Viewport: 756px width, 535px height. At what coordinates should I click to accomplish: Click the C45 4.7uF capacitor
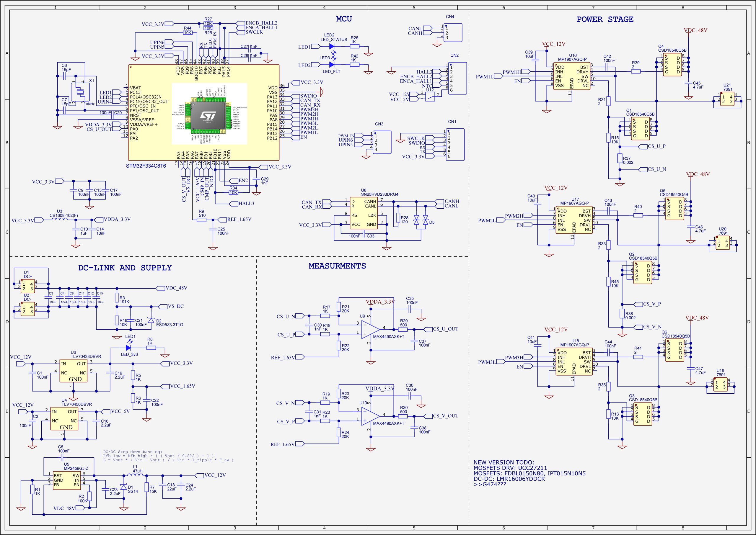[x=688, y=83]
